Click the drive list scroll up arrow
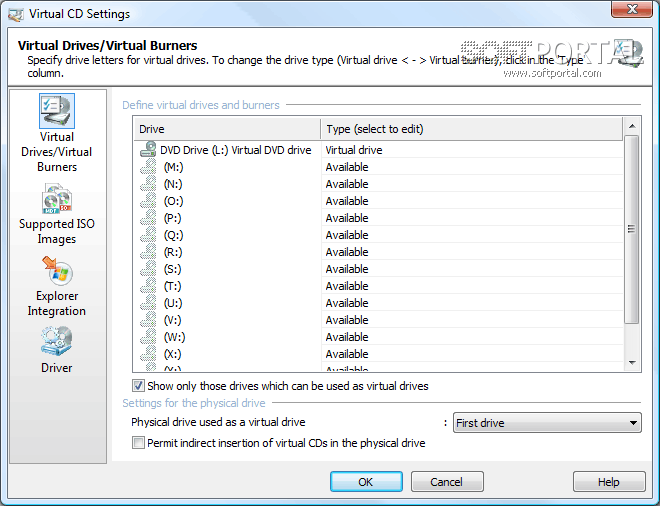Viewport: 660px width, 506px height. tap(632, 126)
